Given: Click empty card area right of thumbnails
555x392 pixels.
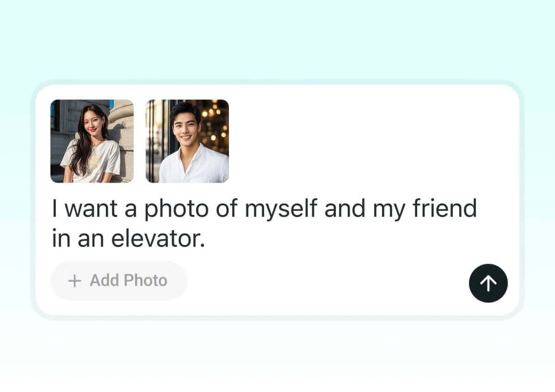Looking at the screenshot, I should click(370, 141).
